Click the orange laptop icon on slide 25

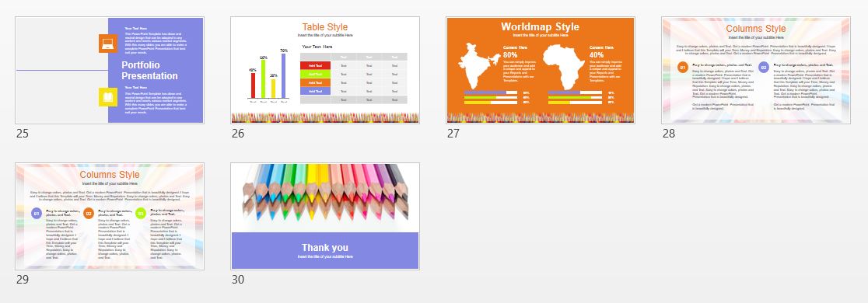[109, 44]
